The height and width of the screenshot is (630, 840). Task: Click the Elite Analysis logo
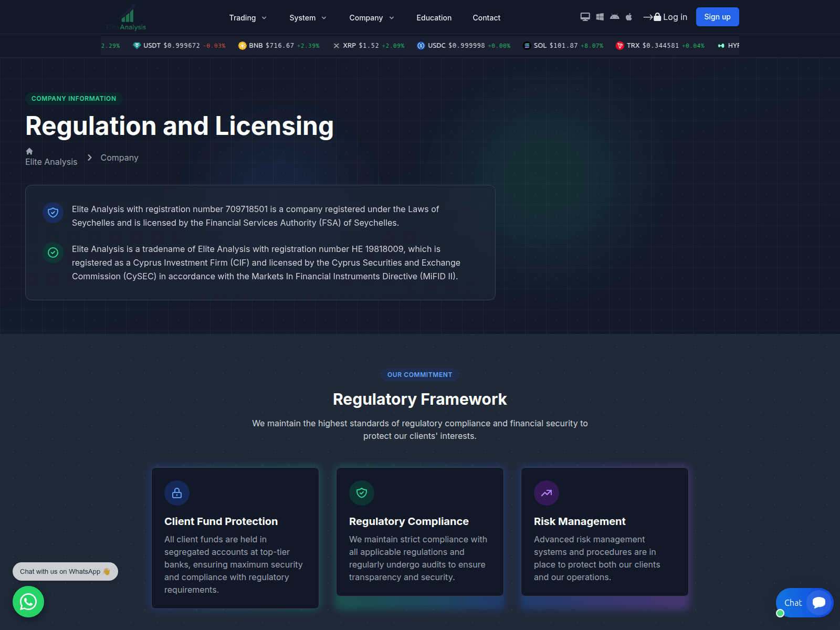[x=127, y=18]
